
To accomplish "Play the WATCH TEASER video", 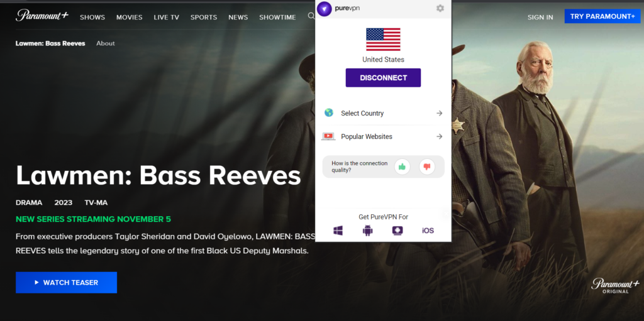I will [66, 283].
